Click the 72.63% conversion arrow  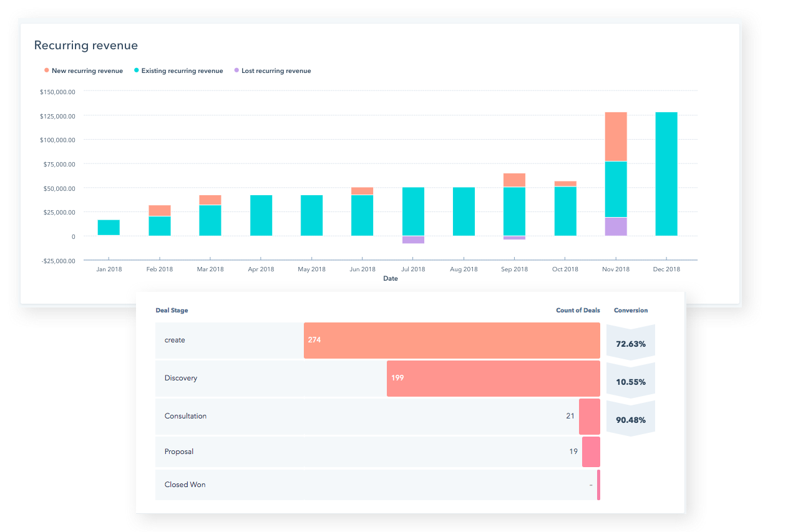[630, 344]
